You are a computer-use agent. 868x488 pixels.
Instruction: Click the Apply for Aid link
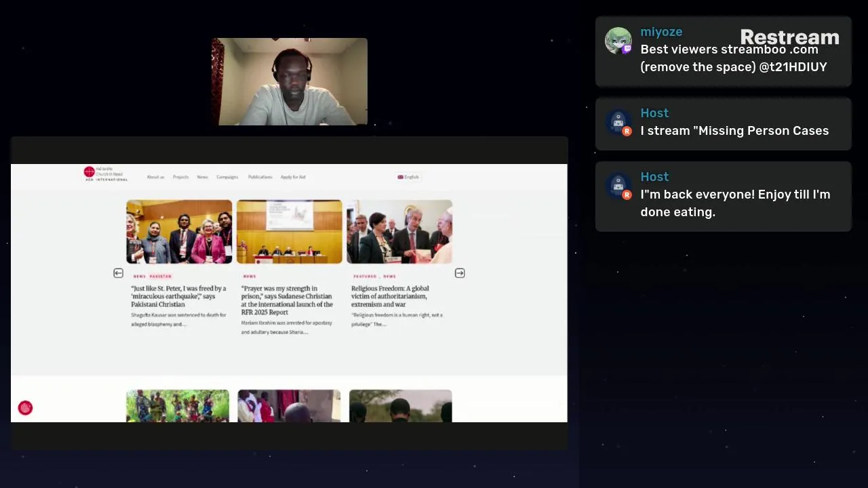[293, 177]
